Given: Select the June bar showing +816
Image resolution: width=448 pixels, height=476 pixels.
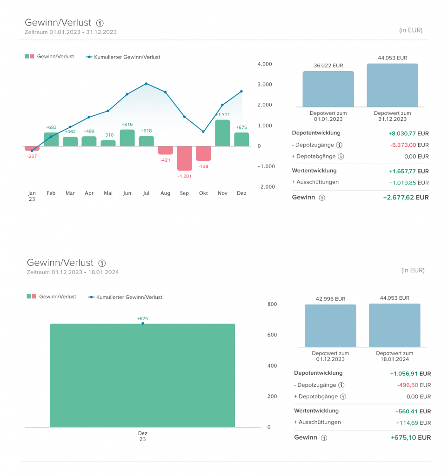Looking at the screenshot, I should pyautogui.click(x=127, y=138).
